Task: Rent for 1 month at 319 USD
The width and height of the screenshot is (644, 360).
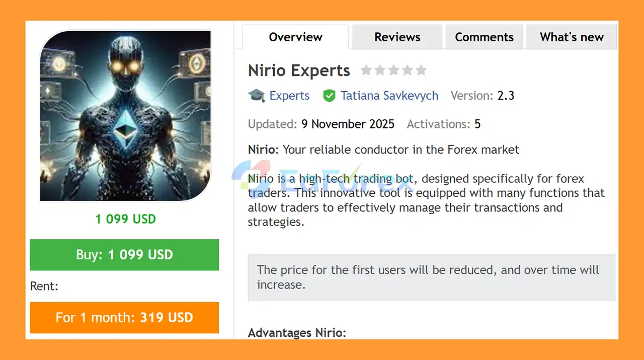Action: pyautogui.click(x=124, y=318)
